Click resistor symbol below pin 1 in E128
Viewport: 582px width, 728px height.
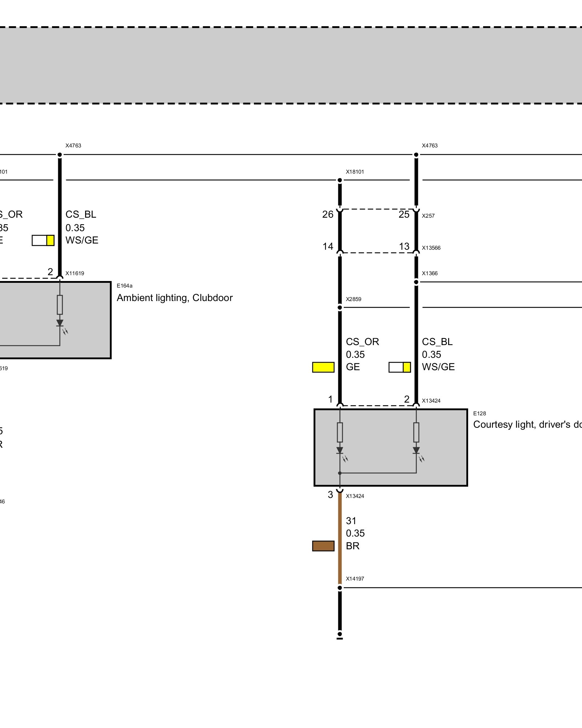[x=340, y=432]
